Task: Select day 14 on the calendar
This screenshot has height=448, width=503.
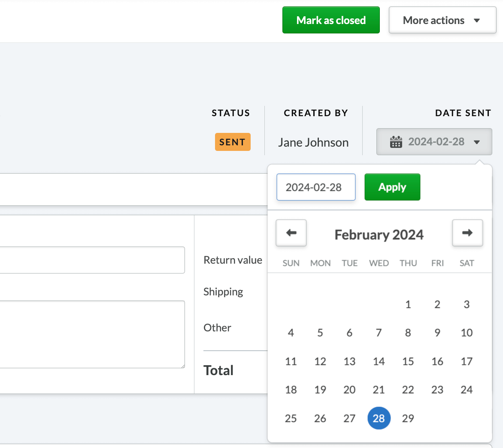Action: click(379, 361)
